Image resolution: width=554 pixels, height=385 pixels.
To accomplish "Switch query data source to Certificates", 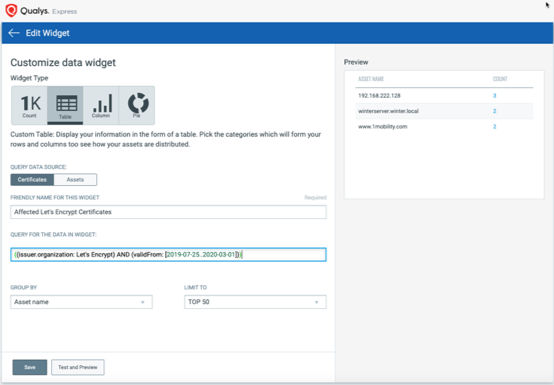I will click(32, 179).
